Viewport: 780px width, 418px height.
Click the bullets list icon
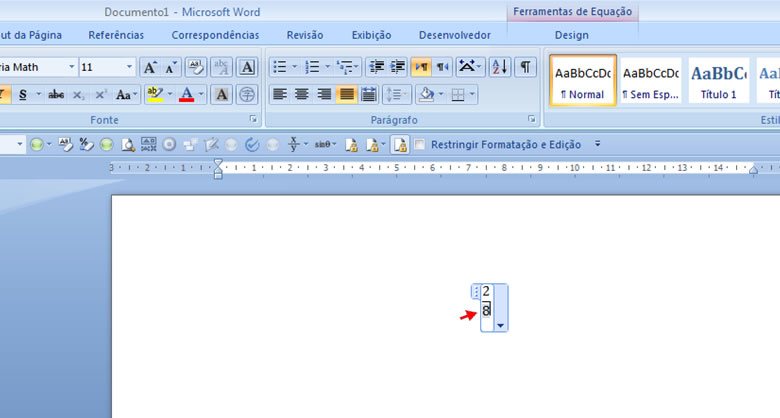click(x=280, y=67)
